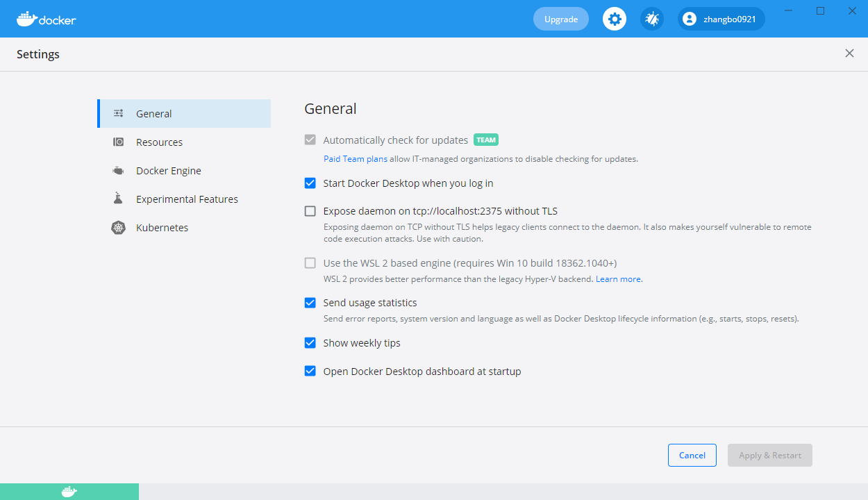Click the Docker Engine whale icon

pos(119,170)
